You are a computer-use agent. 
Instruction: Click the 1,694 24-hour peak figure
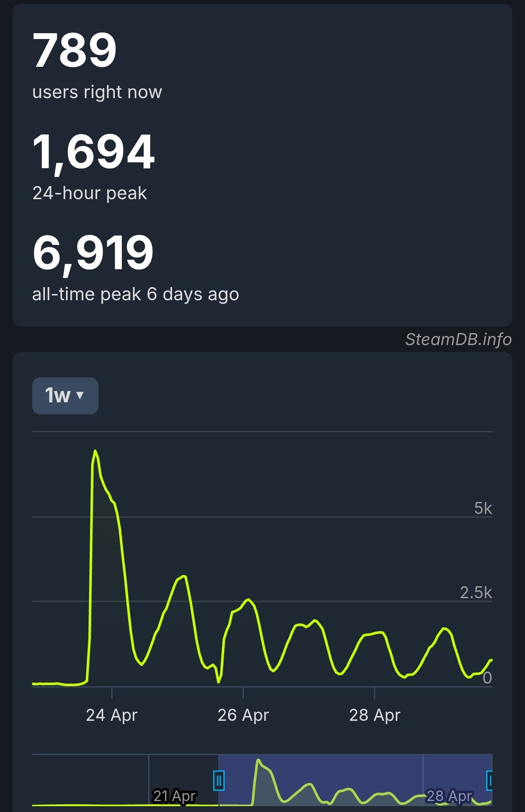(93, 152)
